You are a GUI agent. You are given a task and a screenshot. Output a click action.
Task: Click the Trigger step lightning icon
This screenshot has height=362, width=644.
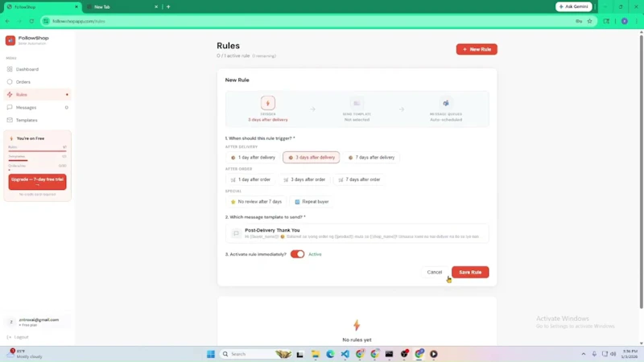tap(268, 103)
